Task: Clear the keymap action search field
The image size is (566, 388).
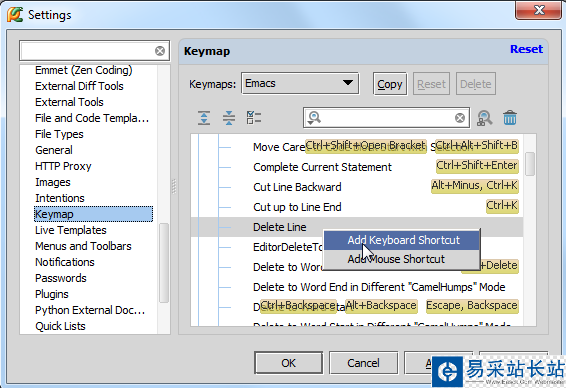Action: 460,118
